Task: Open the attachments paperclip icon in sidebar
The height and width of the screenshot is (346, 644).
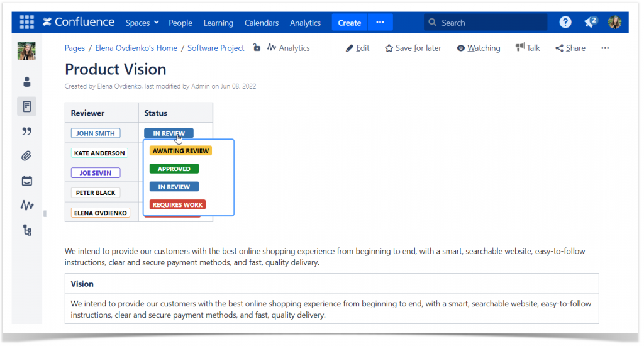Action: tap(26, 156)
